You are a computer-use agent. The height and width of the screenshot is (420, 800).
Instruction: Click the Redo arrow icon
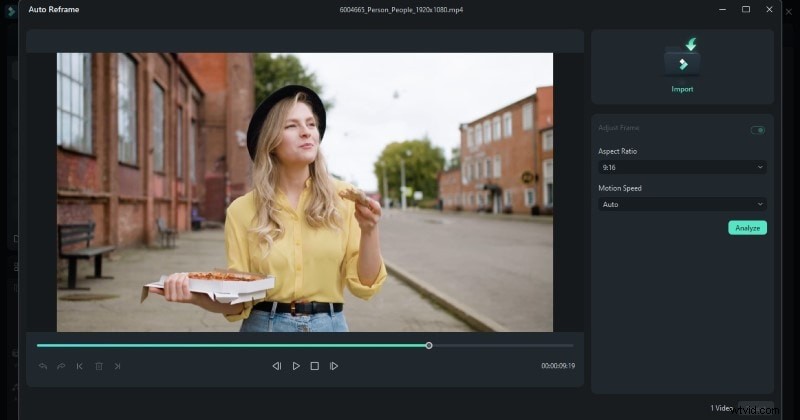(61, 366)
